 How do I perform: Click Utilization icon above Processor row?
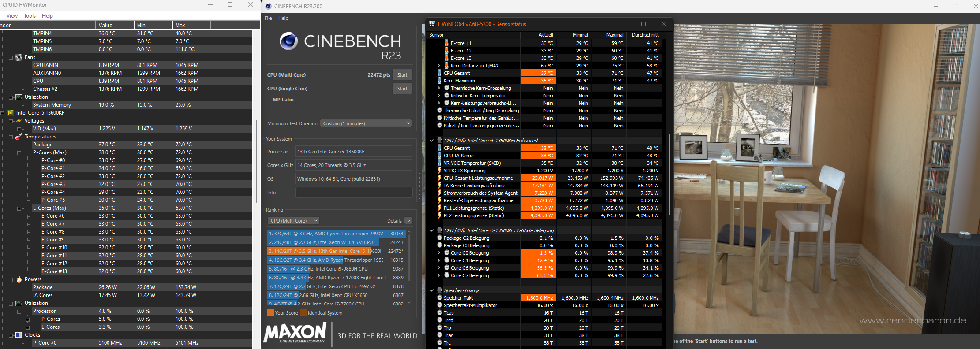pyautogui.click(x=19, y=303)
